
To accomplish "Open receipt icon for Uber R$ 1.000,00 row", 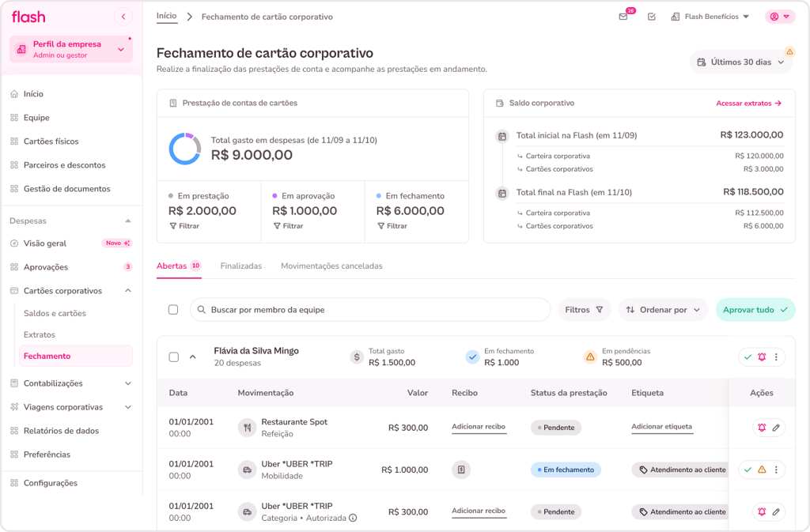I will 461,470.
